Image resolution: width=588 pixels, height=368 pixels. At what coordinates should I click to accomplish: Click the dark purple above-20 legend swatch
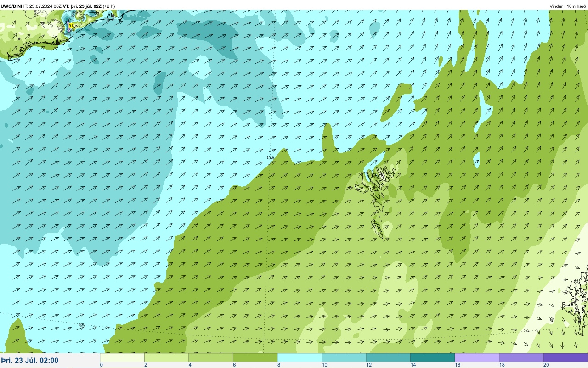(565, 357)
